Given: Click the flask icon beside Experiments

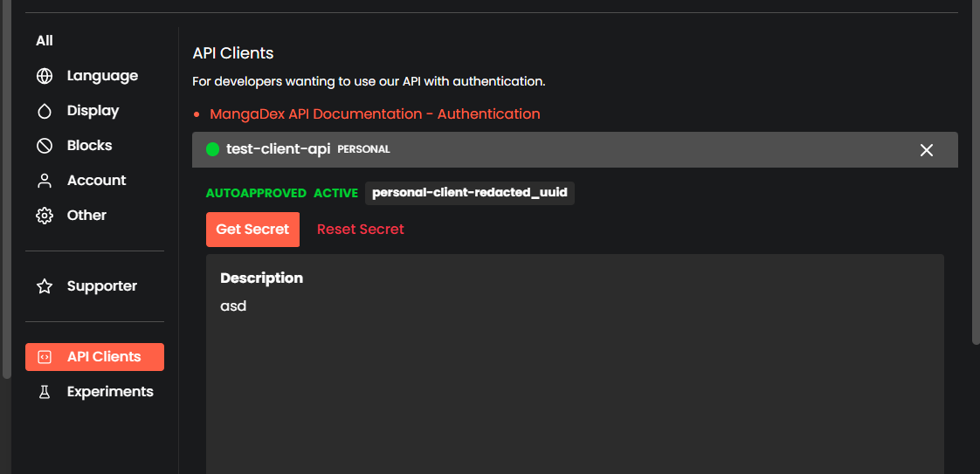Looking at the screenshot, I should click(45, 392).
